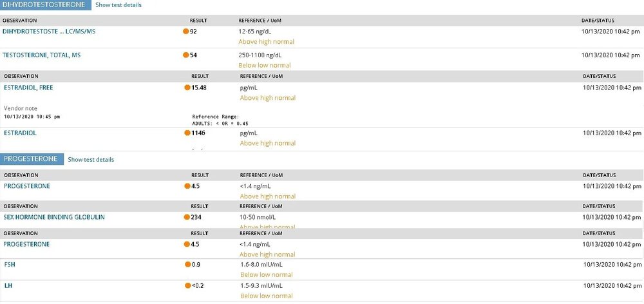644x304 pixels.
Task: Click the ESTRADIOL observation name
Action: pyautogui.click(x=20, y=133)
